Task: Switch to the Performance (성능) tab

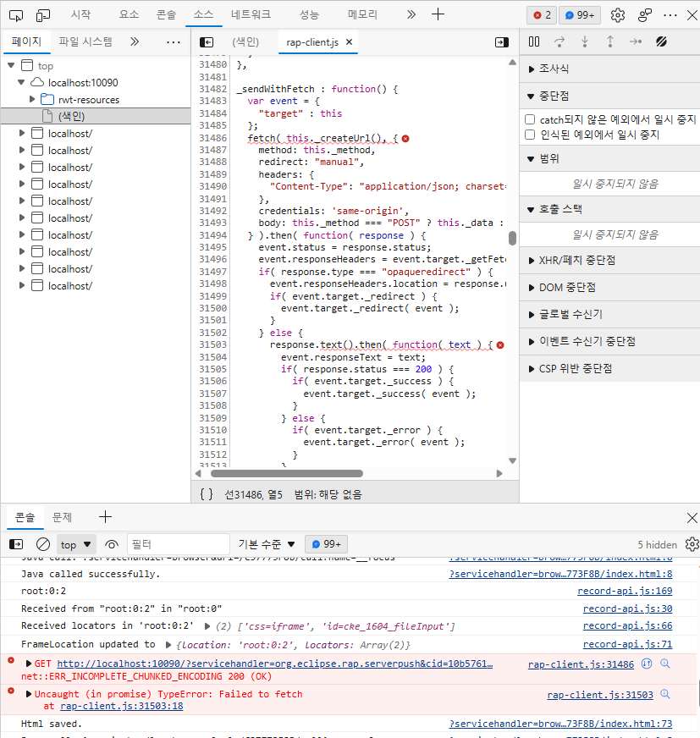Action: tap(309, 14)
